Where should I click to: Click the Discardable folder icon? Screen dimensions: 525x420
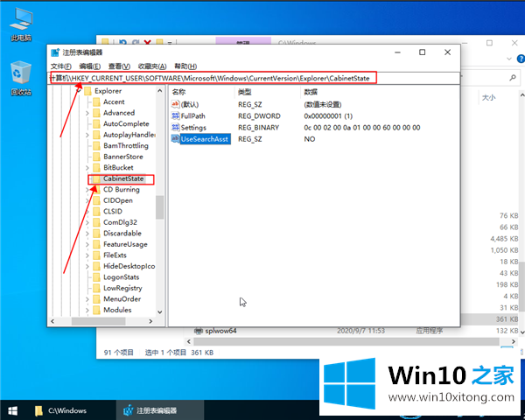tap(96, 234)
